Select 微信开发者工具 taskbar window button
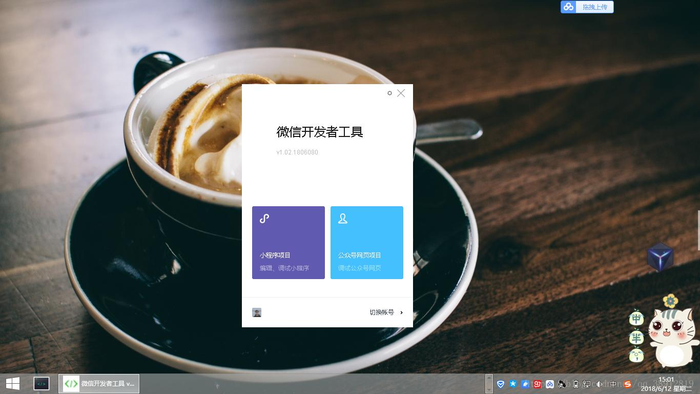 tap(99, 384)
